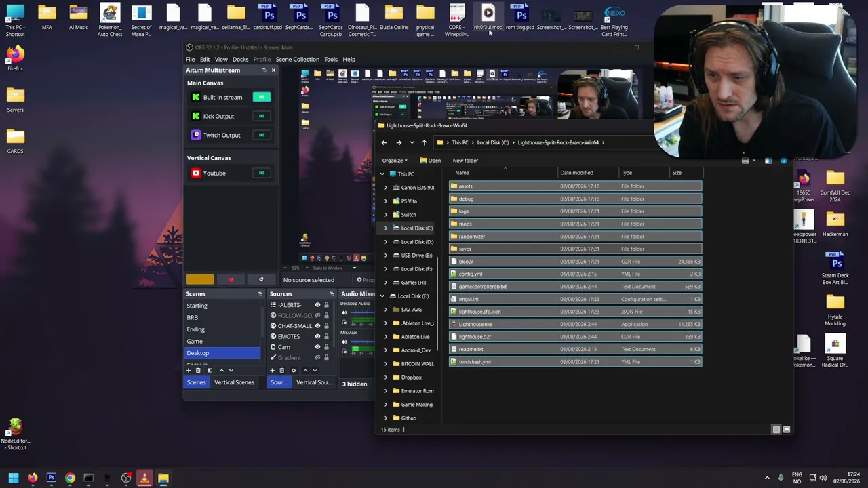Add a new scene with plus icon
Viewport: 868px width, 488px height.
(x=189, y=370)
